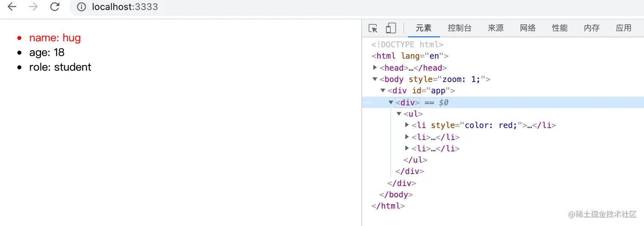This screenshot has width=644, height=226.
Task: Collapse the selected div node
Action: (x=391, y=102)
